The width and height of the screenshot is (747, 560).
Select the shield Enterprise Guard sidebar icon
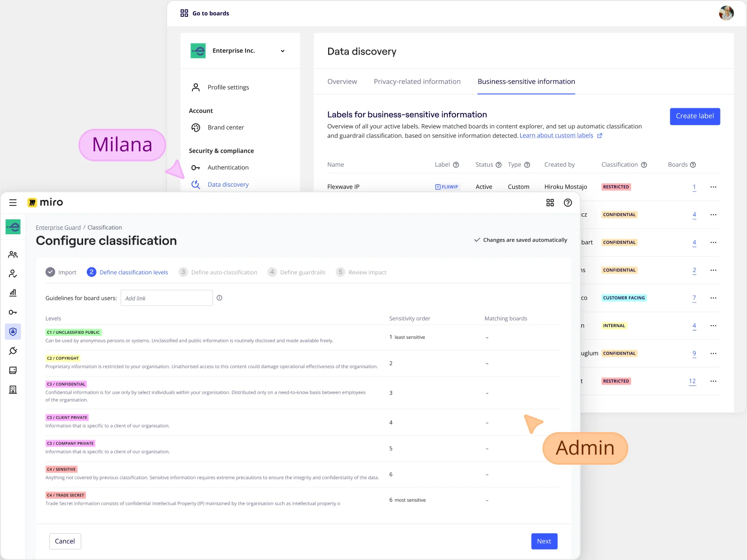click(x=13, y=331)
